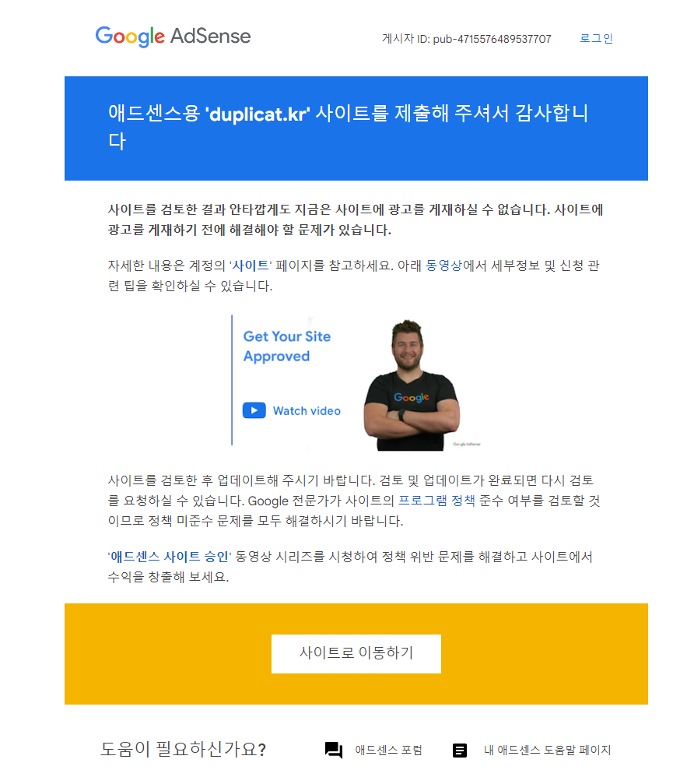
Task: Click the 로그인 login link
Action: point(596,38)
